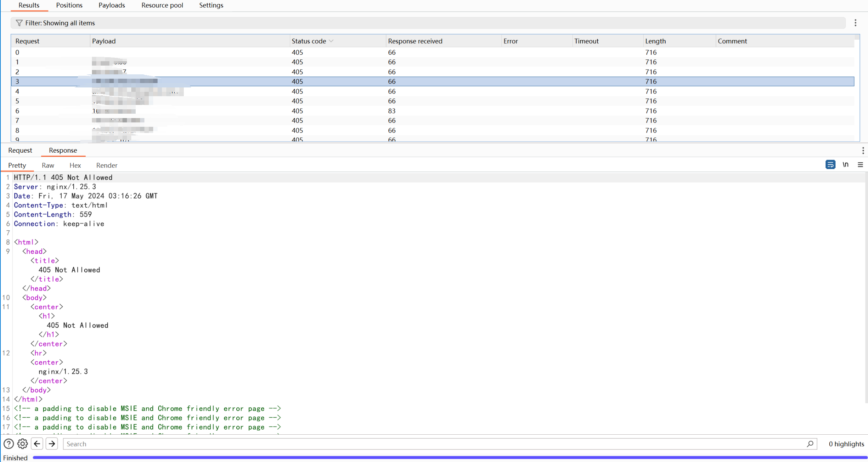
Task: Click the Content-Type: text/html line
Action: [61, 205]
